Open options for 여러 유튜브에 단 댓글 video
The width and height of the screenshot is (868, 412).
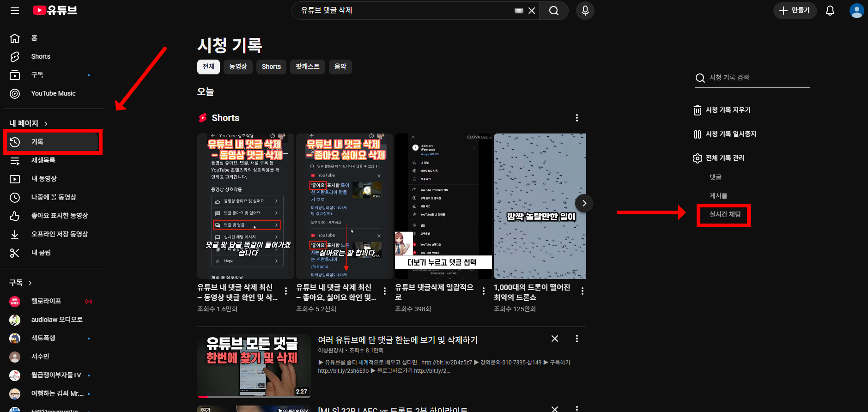coord(577,339)
